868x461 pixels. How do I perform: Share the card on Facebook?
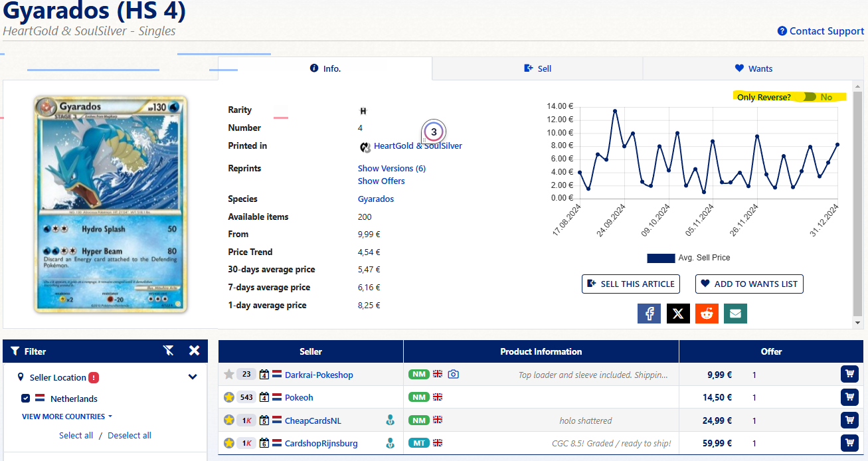coord(649,314)
